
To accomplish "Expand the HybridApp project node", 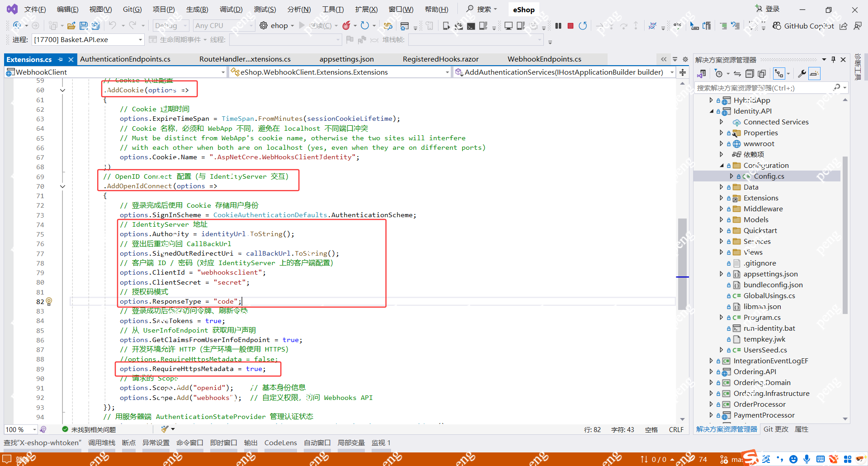I will (x=711, y=100).
